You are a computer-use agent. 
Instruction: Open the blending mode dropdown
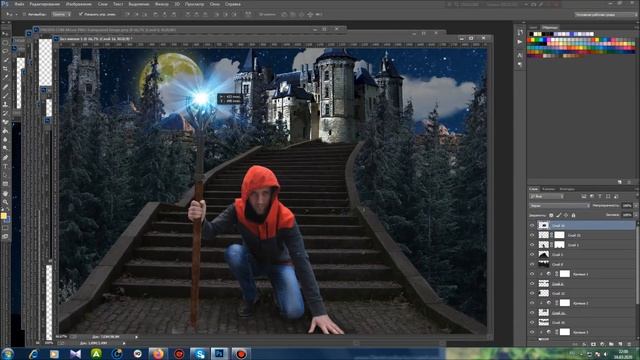(559, 206)
